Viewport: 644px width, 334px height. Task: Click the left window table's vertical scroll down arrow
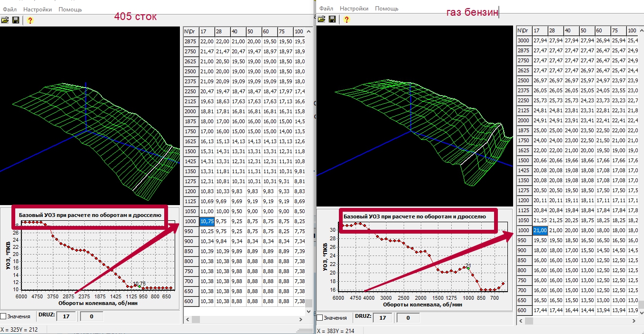pyautogui.click(x=309, y=311)
